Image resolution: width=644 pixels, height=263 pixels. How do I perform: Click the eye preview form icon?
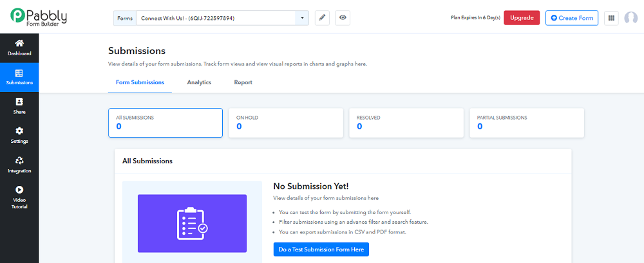(x=343, y=18)
